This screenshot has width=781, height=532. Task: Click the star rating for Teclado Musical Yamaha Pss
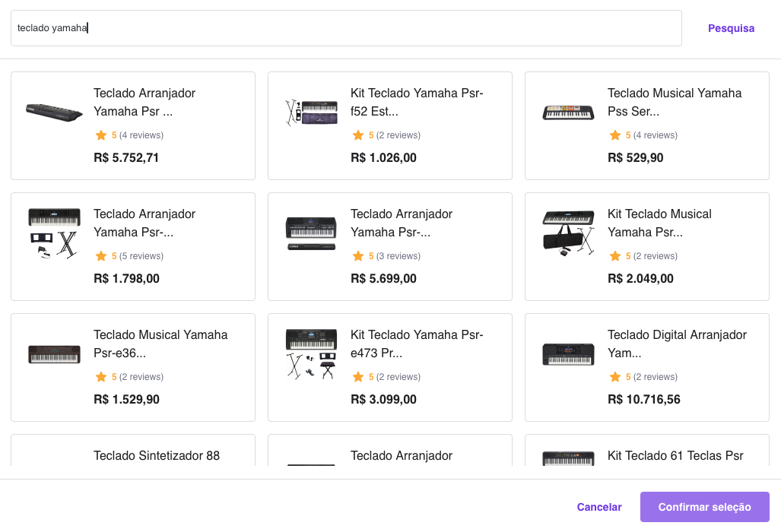[x=614, y=135]
